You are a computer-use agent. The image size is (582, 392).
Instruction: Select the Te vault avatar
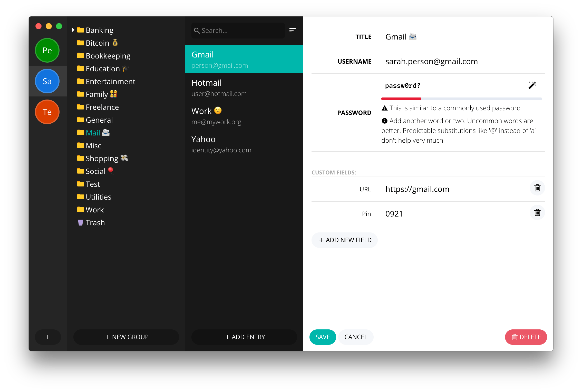(47, 112)
